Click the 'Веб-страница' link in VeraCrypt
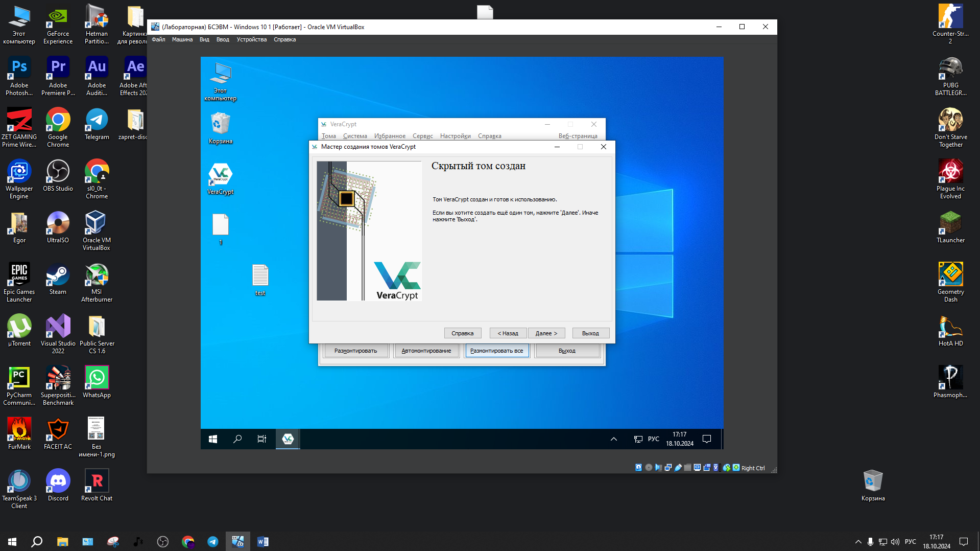Image resolution: width=980 pixels, height=551 pixels. click(578, 136)
